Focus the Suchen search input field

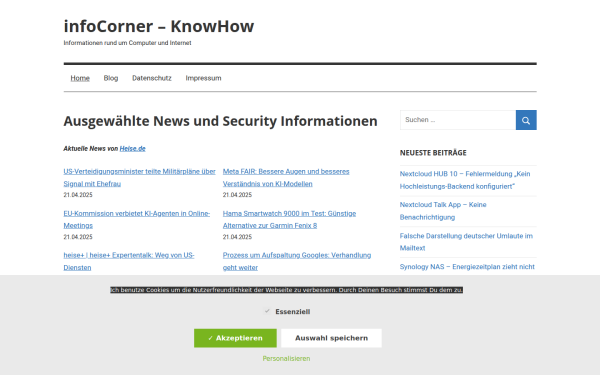coord(458,120)
